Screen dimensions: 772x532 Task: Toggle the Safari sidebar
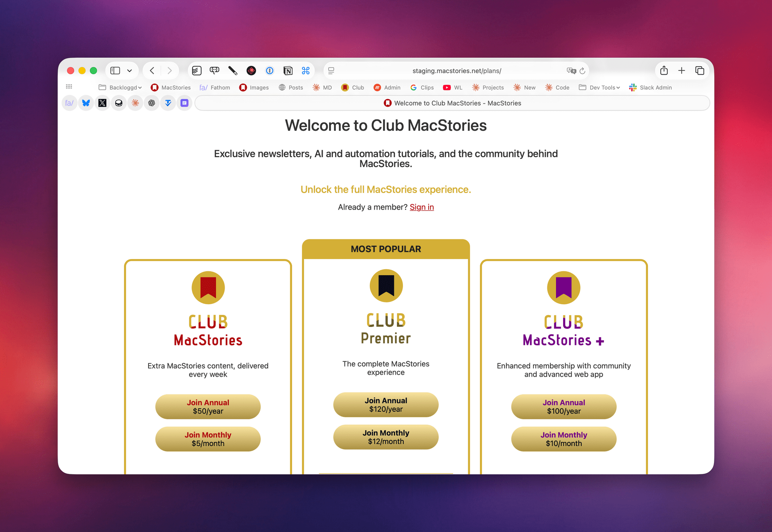(x=115, y=71)
